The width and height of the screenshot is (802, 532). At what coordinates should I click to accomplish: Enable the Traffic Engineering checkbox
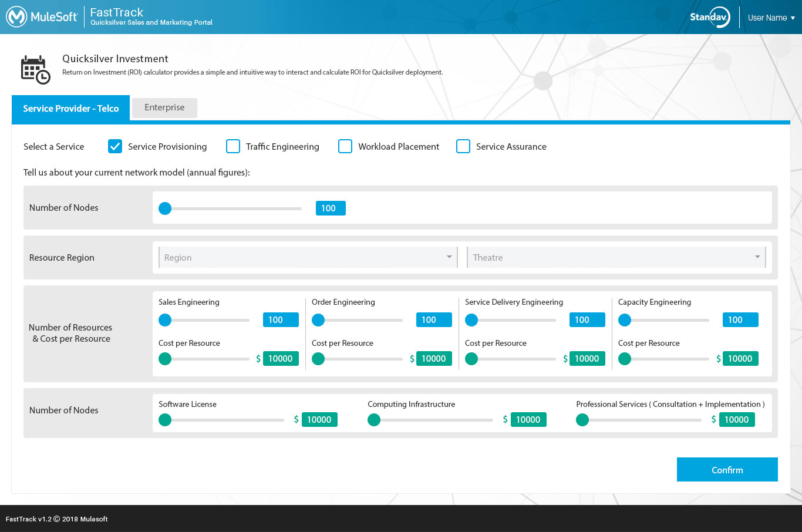click(233, 147)
